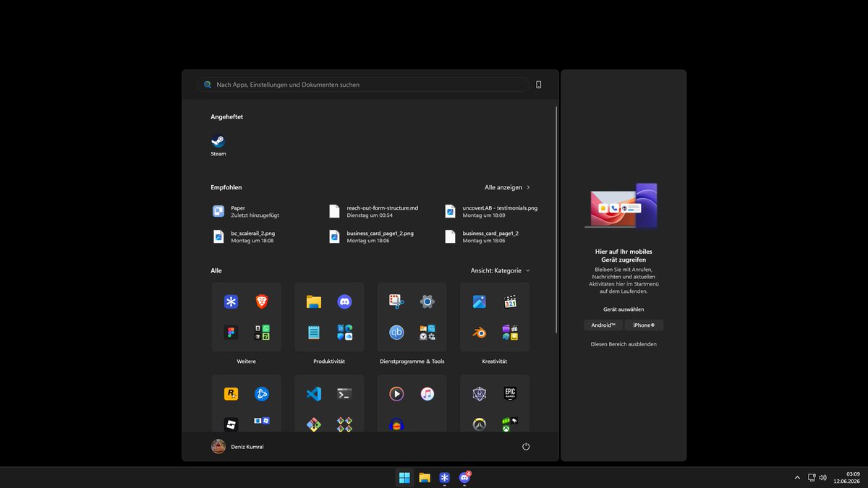The image size is (868, 488).
Task: Open Rockstar Games Launcher
Action: click(x=231, y=394)
